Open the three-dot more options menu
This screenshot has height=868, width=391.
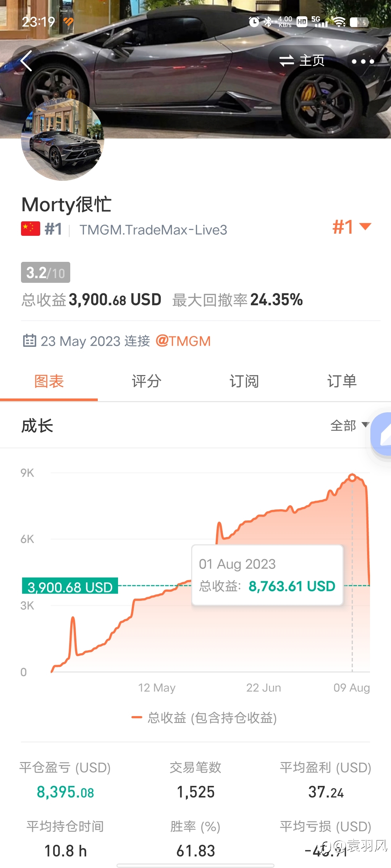[x=363, y=61]
